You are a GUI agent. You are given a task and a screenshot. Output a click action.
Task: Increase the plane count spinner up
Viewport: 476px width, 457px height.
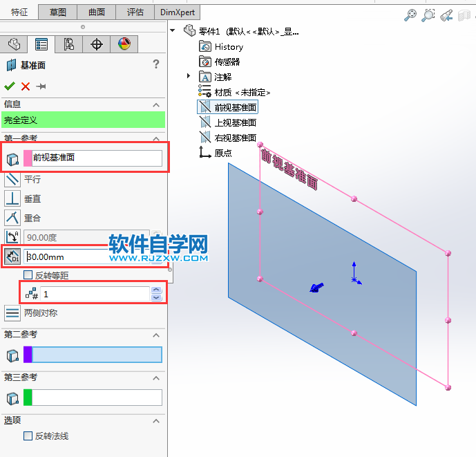click(x=156, y=290)
